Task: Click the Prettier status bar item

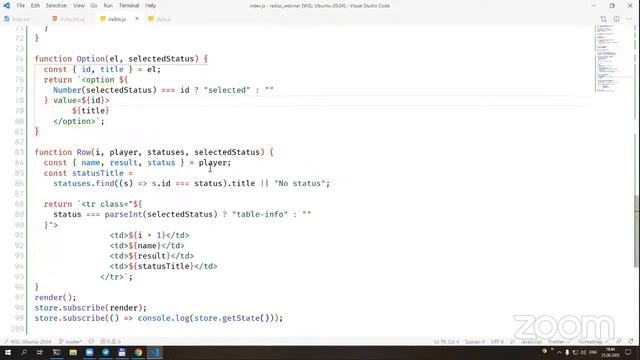Action: point(559,342)
